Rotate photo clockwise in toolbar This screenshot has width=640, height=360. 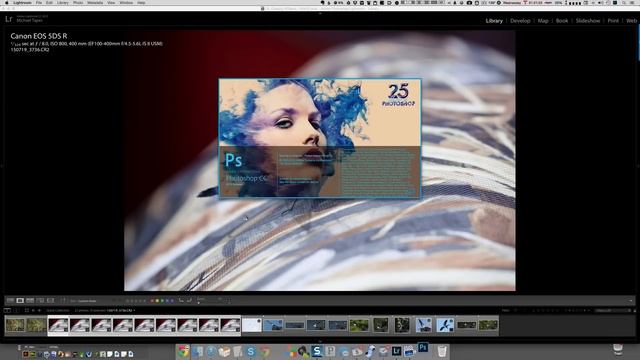(189, 301)
